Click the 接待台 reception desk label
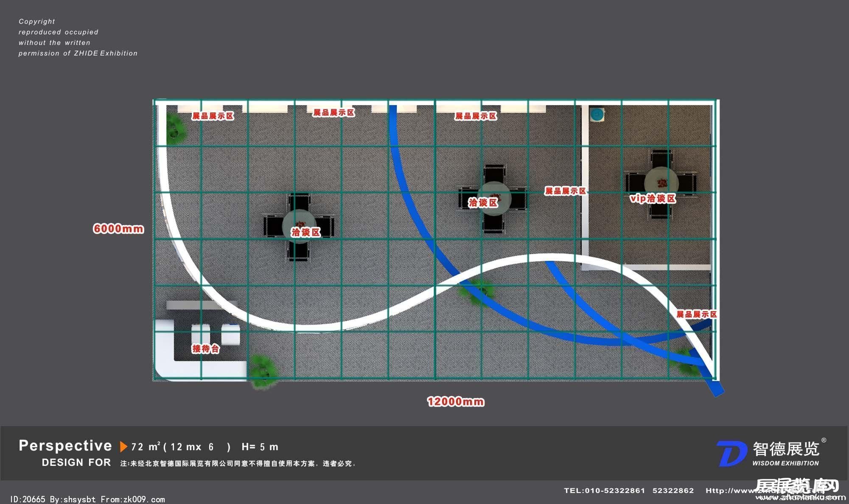Image resolution: width=849 pixels, height=504 pixels. pos(206,349)
